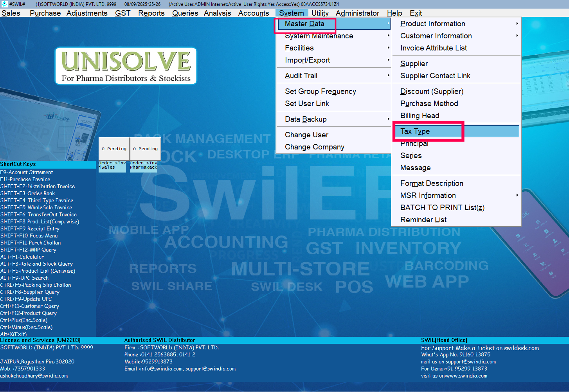The height and width of the screenshot is (392, 569).
Task: Select Change User
Action: 334,135
